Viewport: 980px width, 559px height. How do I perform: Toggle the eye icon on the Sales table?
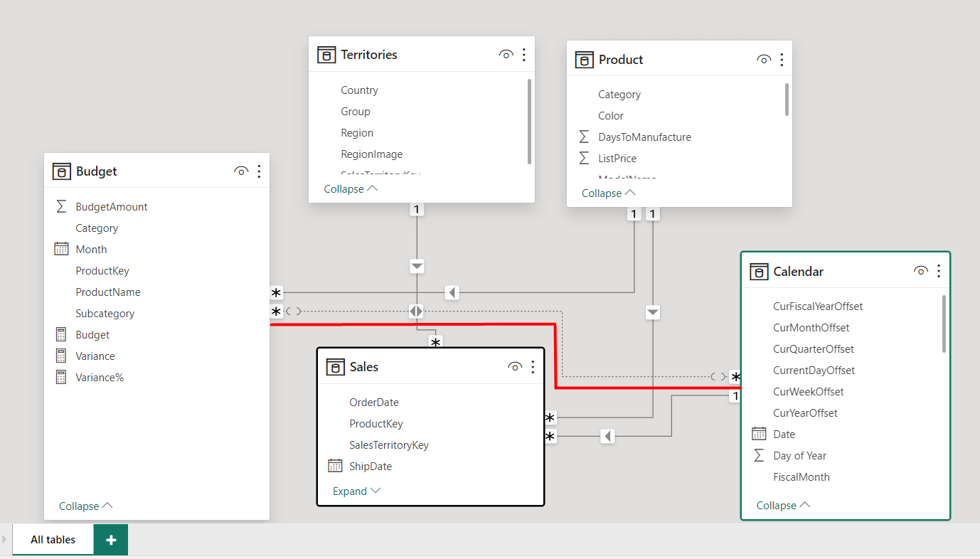click(514, 366)
